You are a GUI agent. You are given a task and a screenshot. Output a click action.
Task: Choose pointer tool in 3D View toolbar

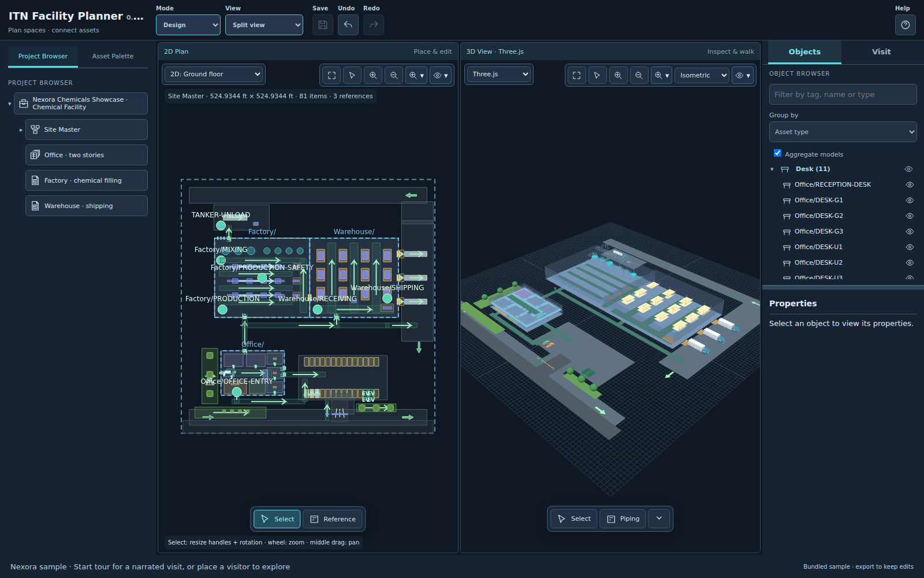(597, 75)
